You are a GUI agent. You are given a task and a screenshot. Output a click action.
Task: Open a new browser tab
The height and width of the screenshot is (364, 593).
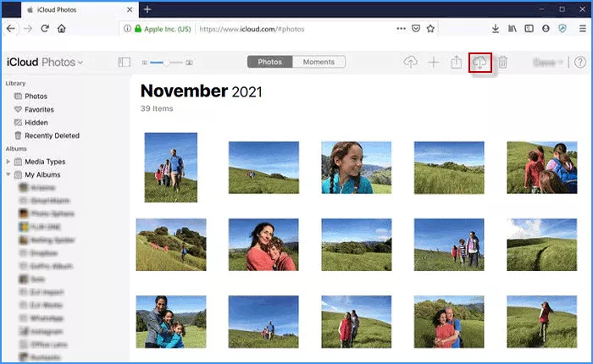(147, 9)
